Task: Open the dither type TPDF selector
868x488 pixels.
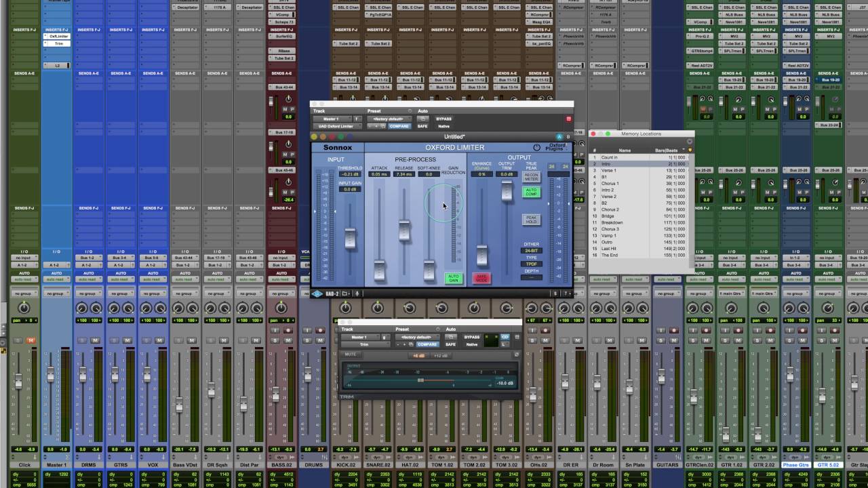Action: pos(531,264)
